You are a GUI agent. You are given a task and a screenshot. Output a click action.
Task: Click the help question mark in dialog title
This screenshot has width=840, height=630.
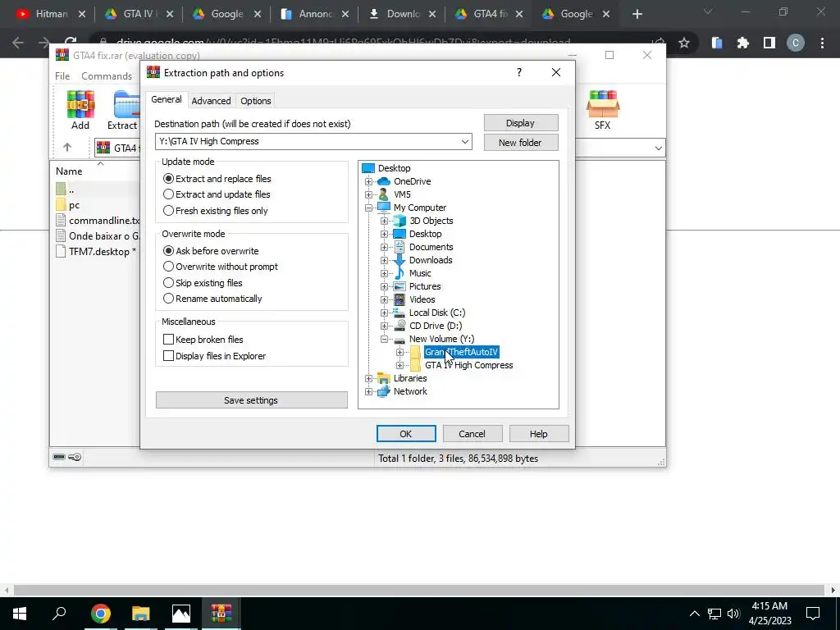pos(518,72)
